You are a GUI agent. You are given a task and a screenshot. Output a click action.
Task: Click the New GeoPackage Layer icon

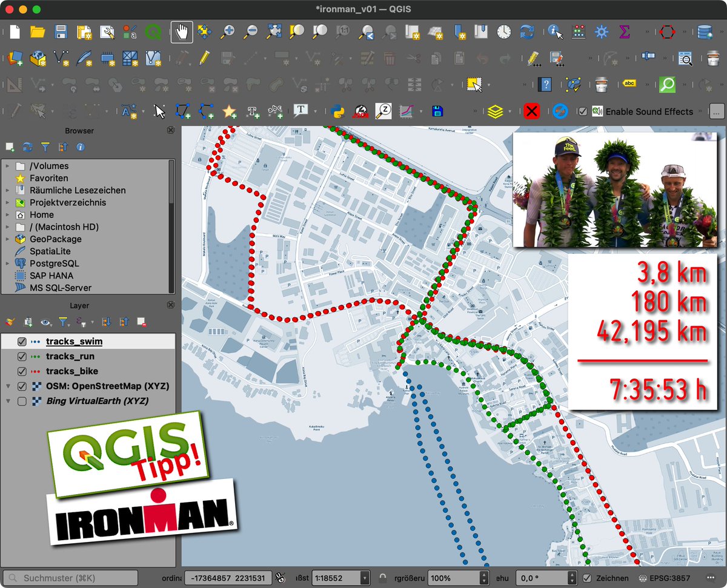tap(36, 59)
